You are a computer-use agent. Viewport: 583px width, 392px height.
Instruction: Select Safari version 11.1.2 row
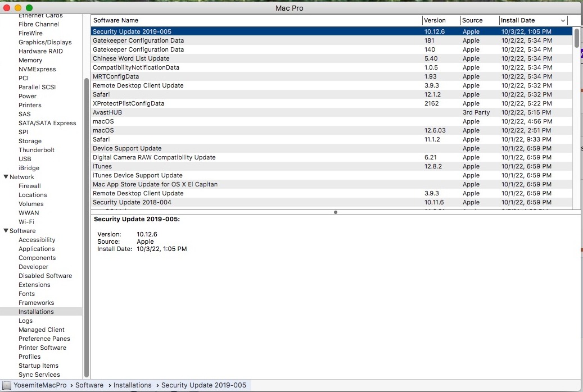332,139
